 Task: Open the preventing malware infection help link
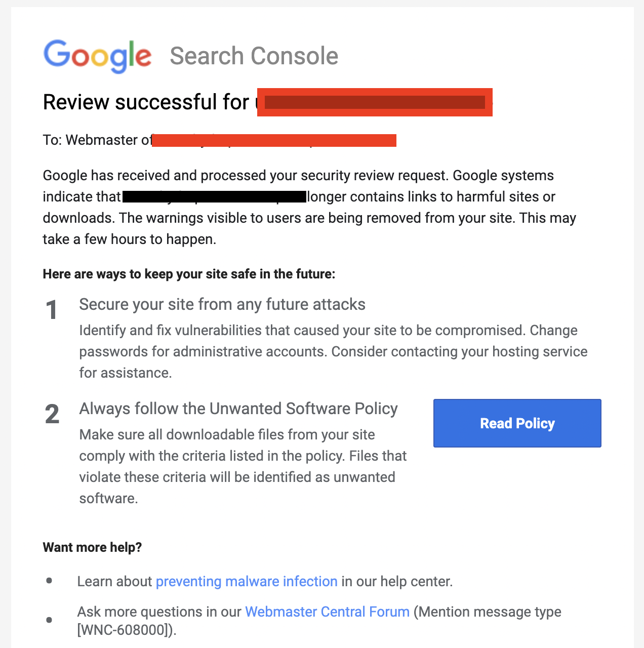pos(247,581)
